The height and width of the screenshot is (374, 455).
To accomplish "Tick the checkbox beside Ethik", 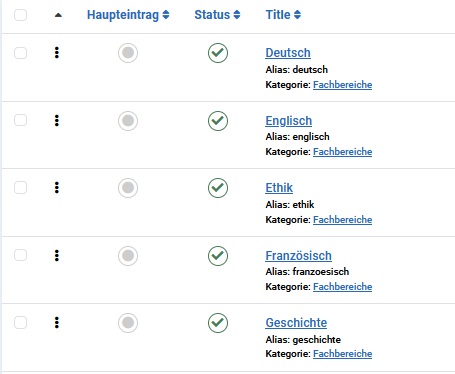I will pyautogui.click(x=20, y=188).
